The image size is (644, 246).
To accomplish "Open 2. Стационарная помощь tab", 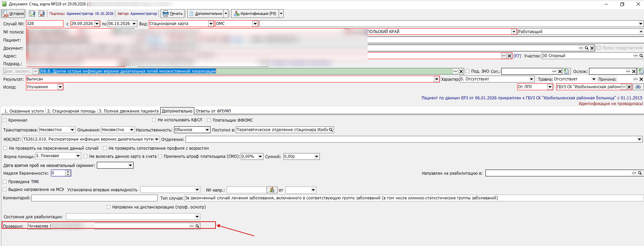I will [71, 111].
